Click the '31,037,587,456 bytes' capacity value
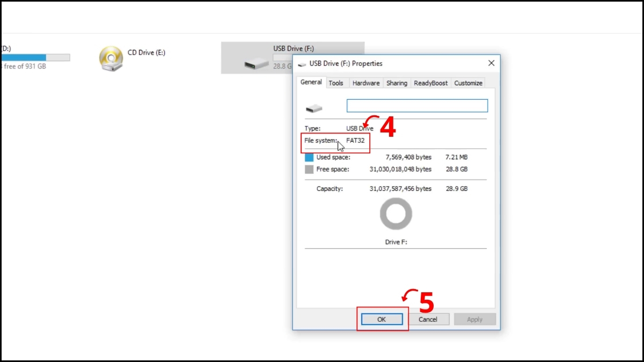 [400, 189]
